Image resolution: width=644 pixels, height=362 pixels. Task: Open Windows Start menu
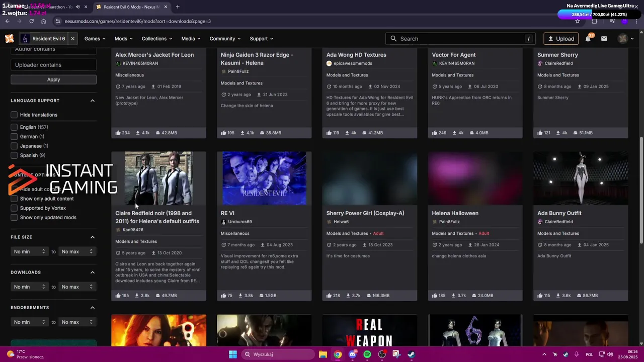pos(232,354)
